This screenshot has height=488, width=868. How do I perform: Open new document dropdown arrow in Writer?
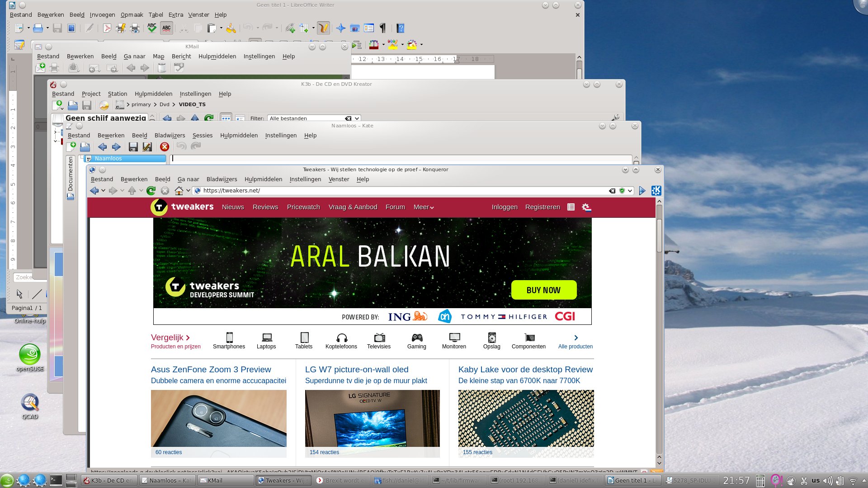point(28,28)
